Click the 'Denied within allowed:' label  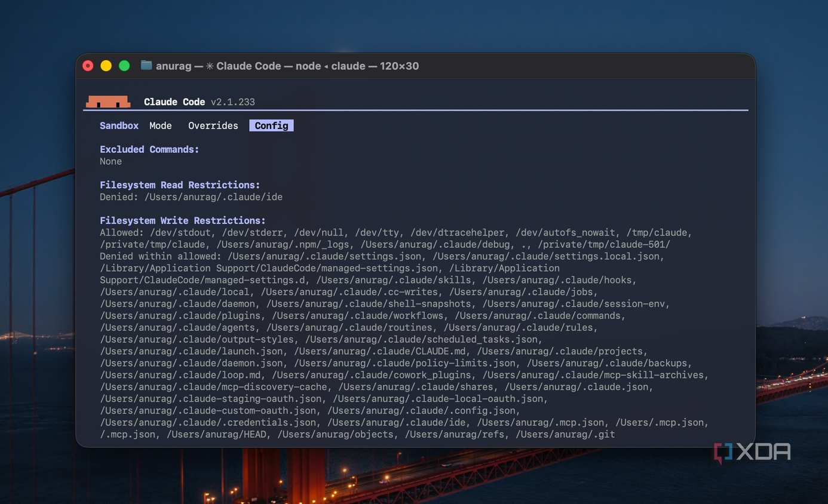pos(161,256)
